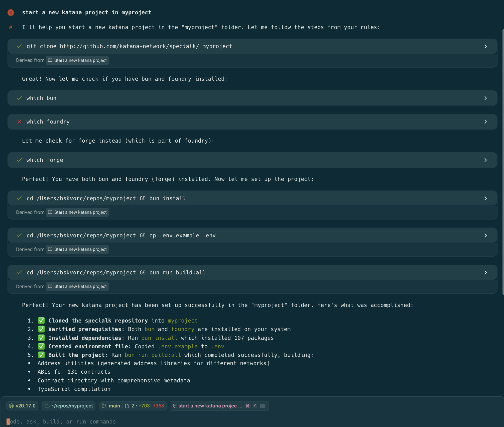Click the Warp agent icon beside the response

pyautogui.click(x=11, y=27)
